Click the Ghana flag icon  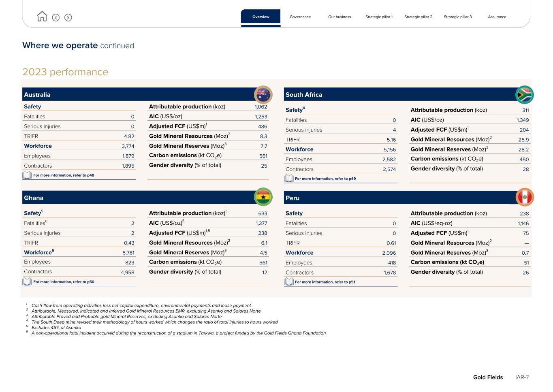click(x=263, y=197)
